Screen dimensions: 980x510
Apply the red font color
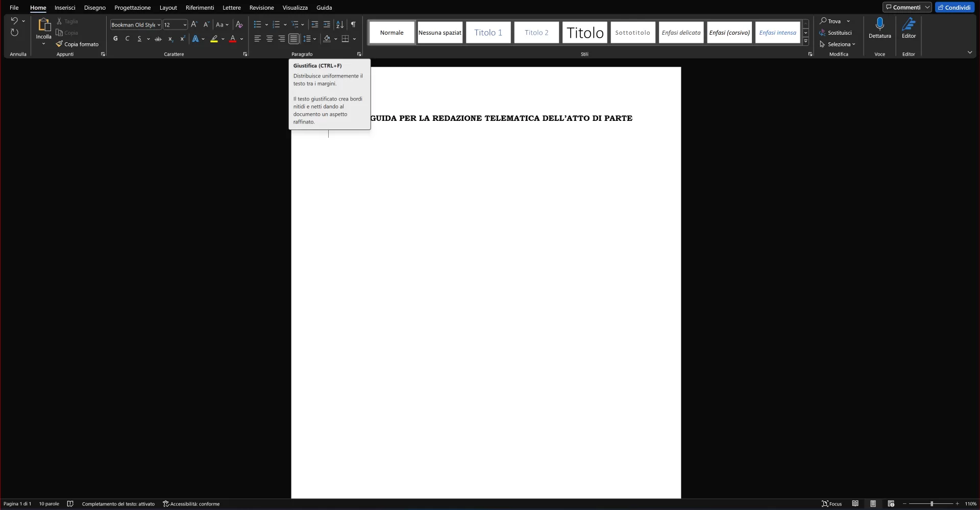233,39
